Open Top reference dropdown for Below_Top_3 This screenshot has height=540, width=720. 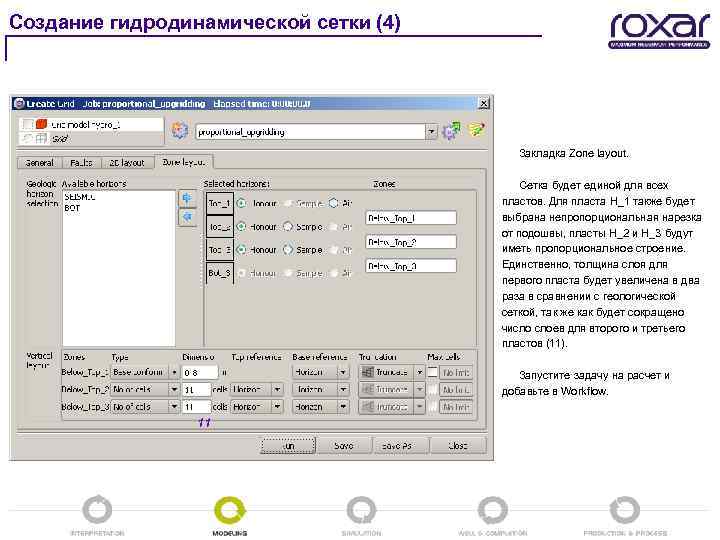coord(277,407)
